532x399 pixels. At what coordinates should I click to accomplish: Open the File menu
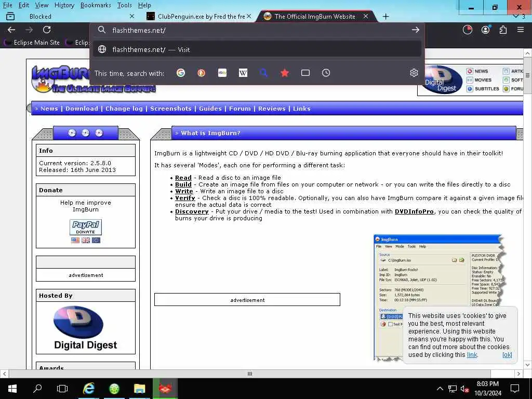click(x=7, y=5)
